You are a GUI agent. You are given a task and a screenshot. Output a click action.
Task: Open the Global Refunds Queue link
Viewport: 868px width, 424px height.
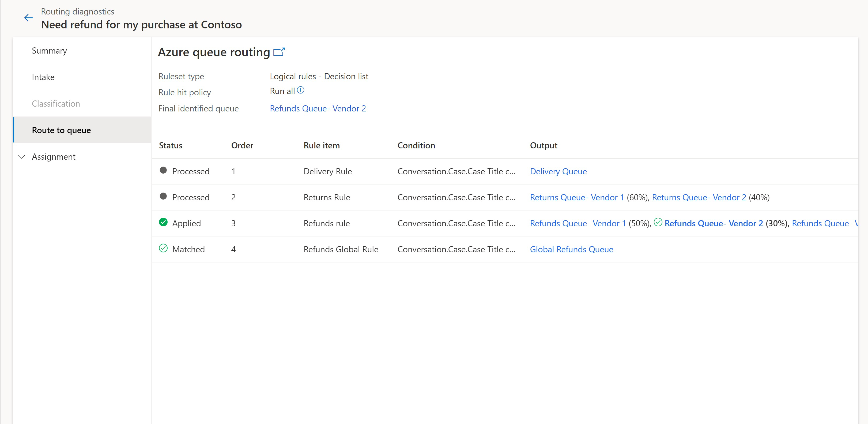pos(571,249)
